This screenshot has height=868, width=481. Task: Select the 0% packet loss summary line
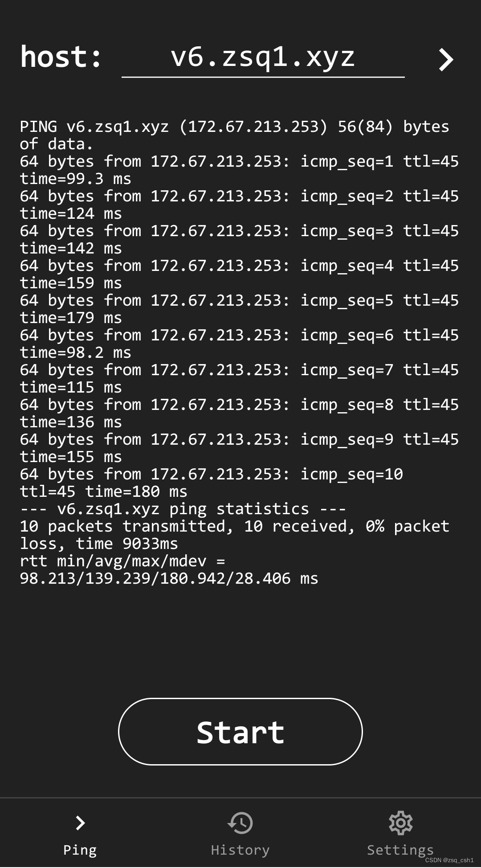pyautogui.click(x=234, y=534)
